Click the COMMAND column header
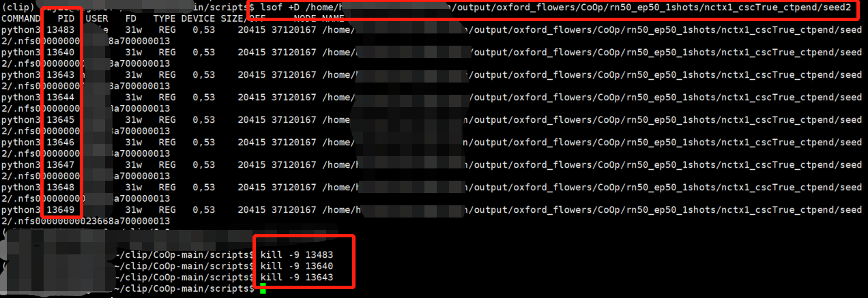The width and height of the screenshot is (868, 298). point(20,18)
